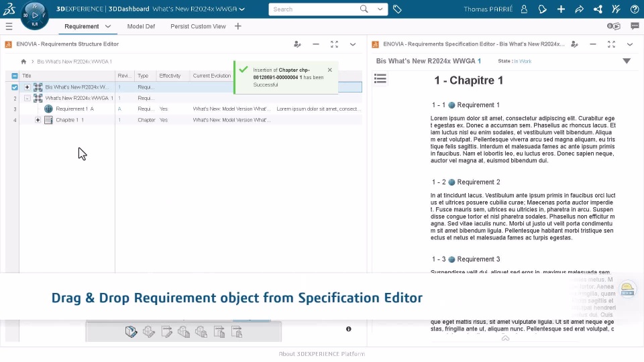644x362 pixels.
Task: Click the assistant avatar icon on the right
Action: click(x=628, y=290)
